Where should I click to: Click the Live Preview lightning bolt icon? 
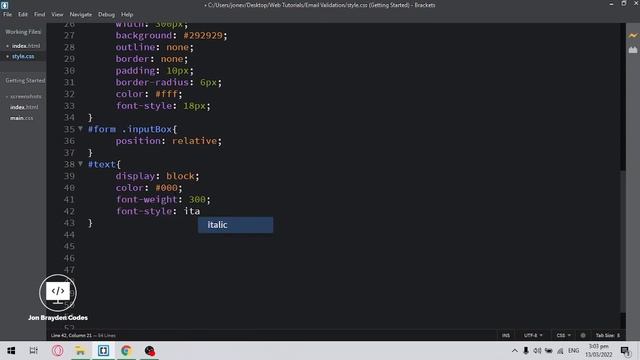point(633,36)
